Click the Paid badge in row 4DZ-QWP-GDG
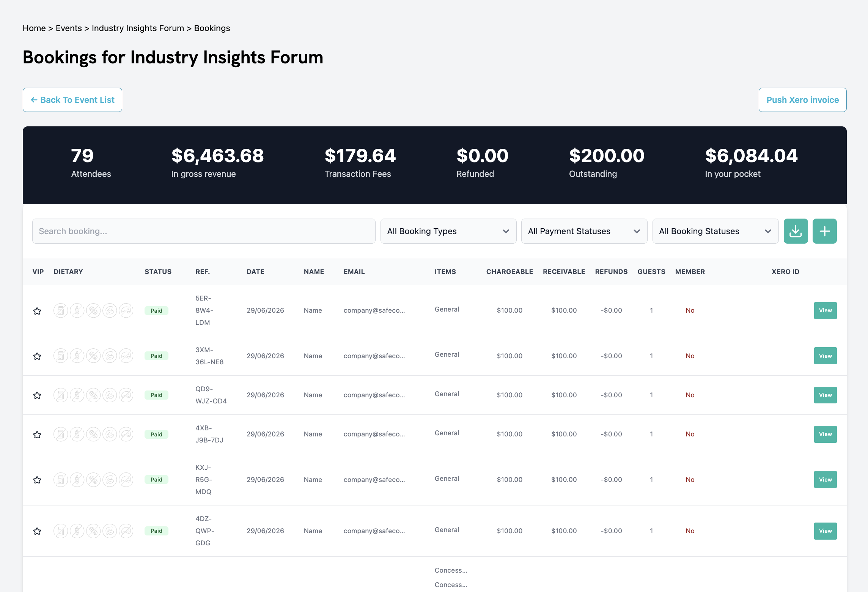The width and height of the screenshot is (868, 592). 156,531
